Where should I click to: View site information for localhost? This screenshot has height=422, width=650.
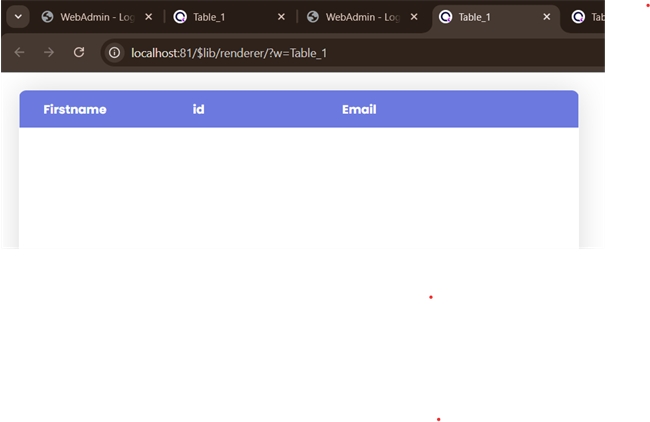pos(115,52)
